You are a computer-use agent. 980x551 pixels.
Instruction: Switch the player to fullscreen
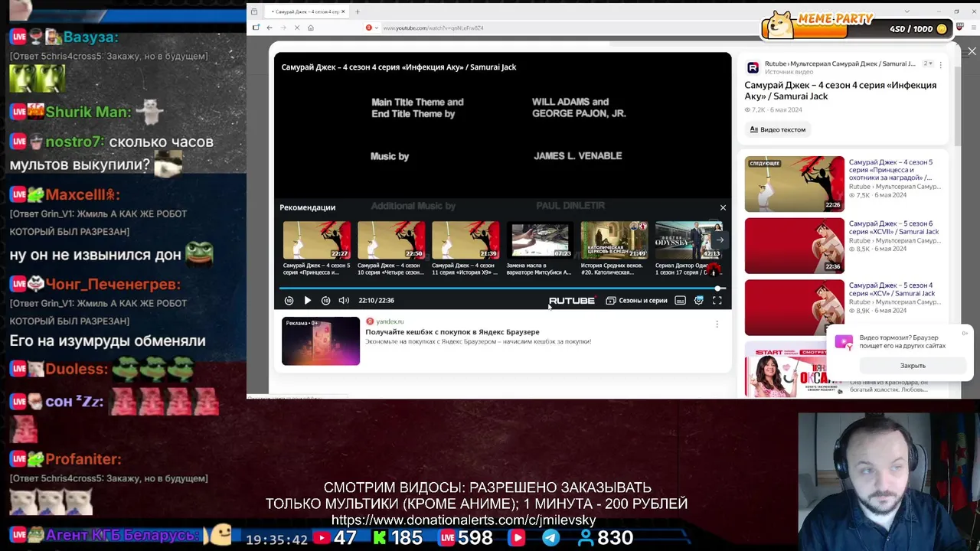[x=717, y=301]
